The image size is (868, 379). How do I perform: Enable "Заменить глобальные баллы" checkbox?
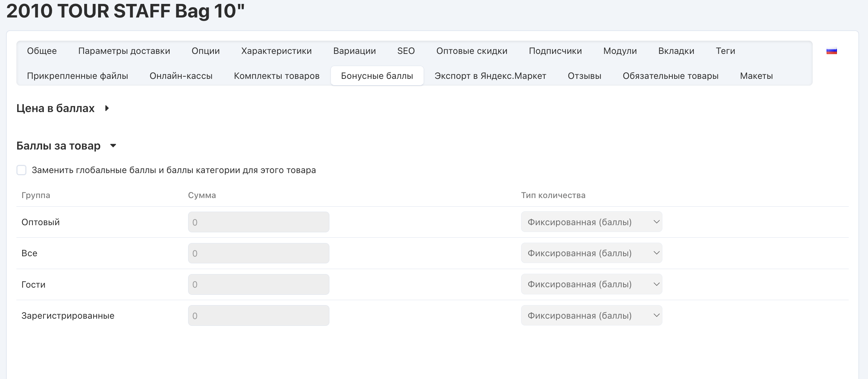tap(21, 170)
